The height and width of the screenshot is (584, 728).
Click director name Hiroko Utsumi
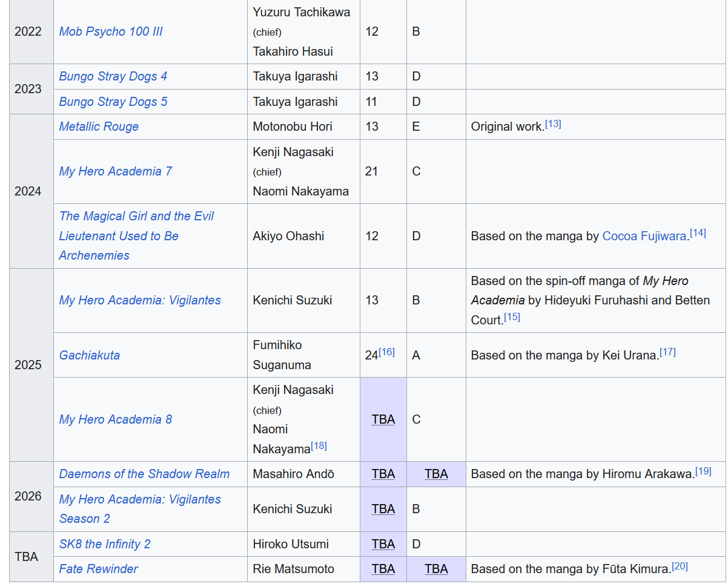click(x=291, y=544)
